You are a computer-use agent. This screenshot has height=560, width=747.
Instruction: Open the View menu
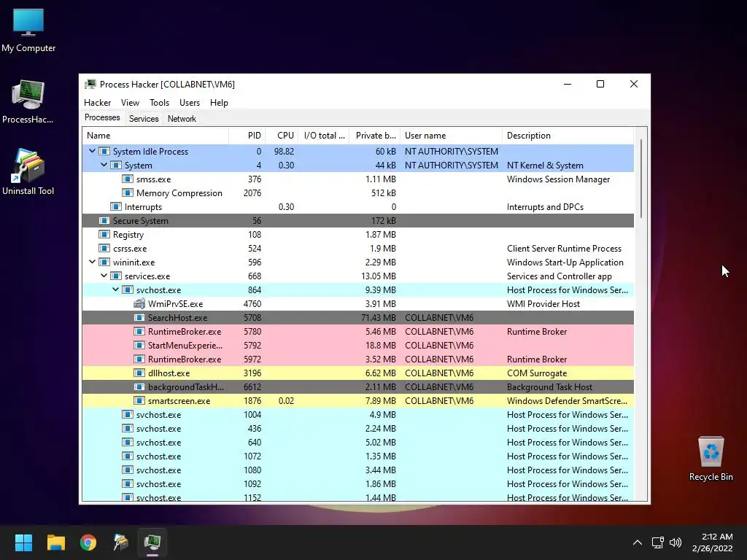coord(130,102)
